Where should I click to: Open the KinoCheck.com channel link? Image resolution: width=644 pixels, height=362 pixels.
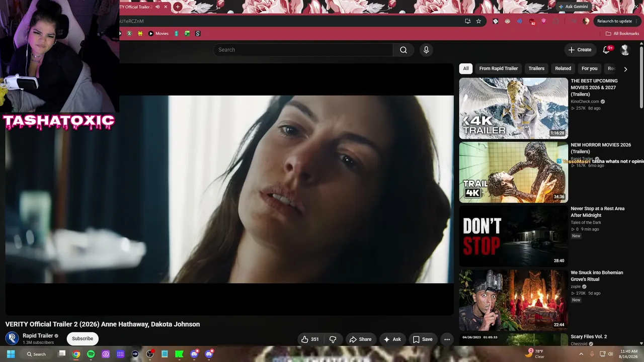[x=585, y=102]
